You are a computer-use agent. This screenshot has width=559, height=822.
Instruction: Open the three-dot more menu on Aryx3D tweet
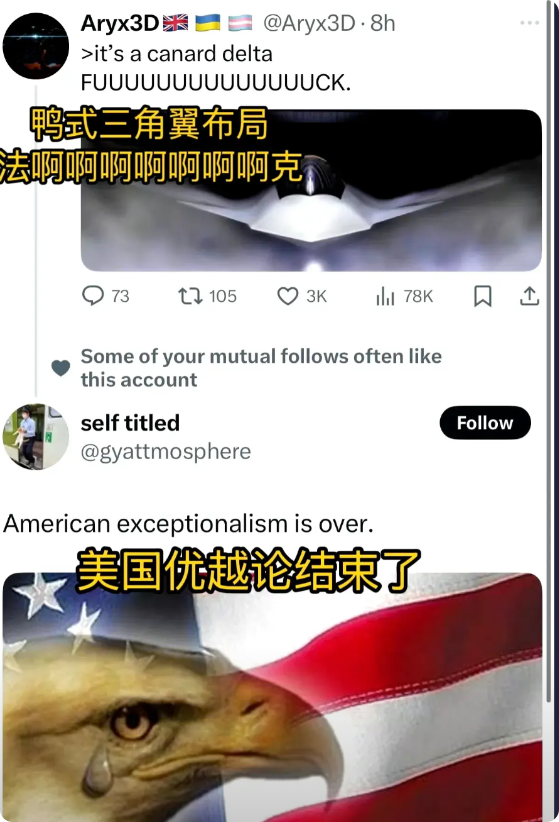tap(529, 23)
